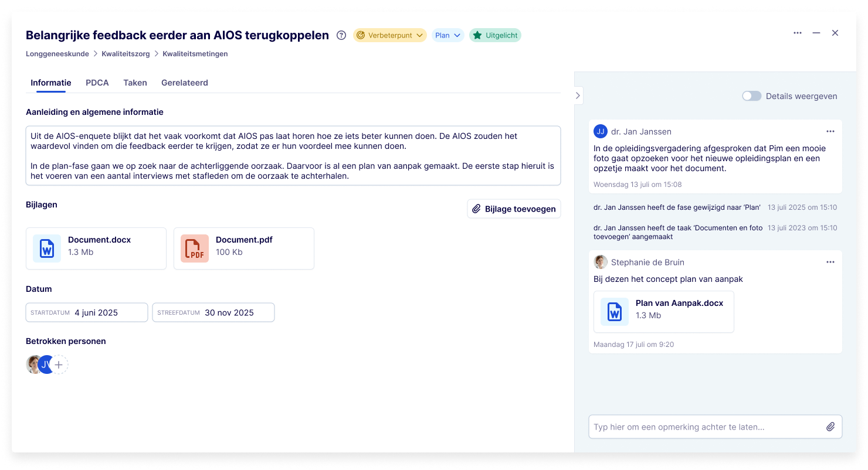Click the Startdatum field showing 4 juni 2025
868x470 pixels.
click(87, 312)
